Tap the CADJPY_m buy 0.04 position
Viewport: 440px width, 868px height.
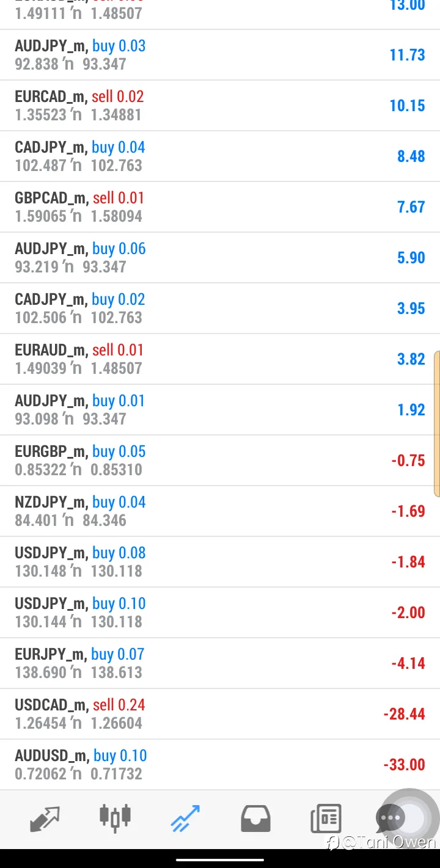tap(220, 156)
